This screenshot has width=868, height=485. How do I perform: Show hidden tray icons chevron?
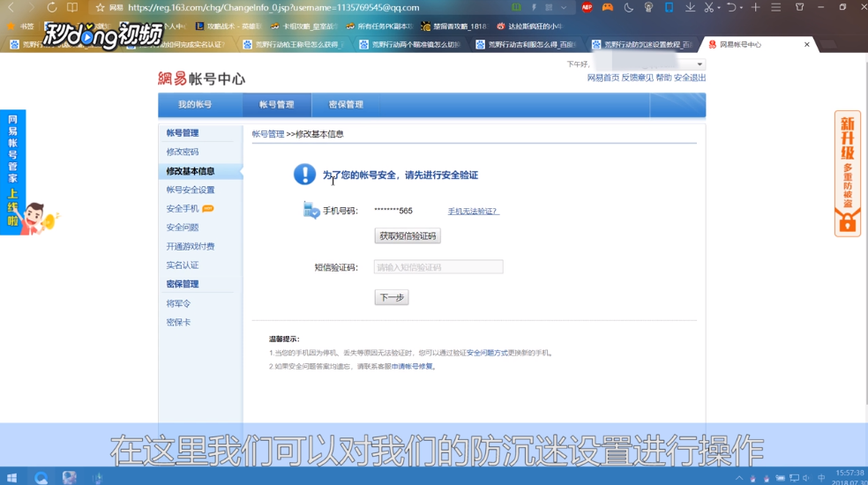pos(739,478)
